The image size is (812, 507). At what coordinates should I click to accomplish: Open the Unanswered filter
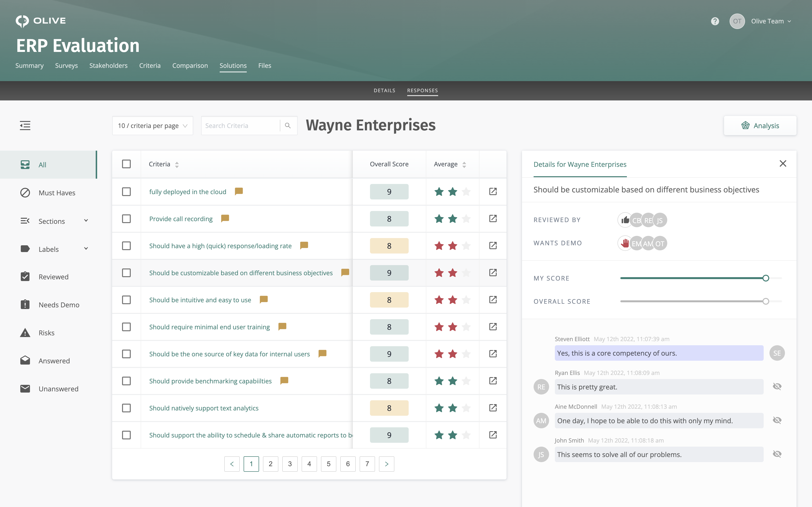point(59,389)
